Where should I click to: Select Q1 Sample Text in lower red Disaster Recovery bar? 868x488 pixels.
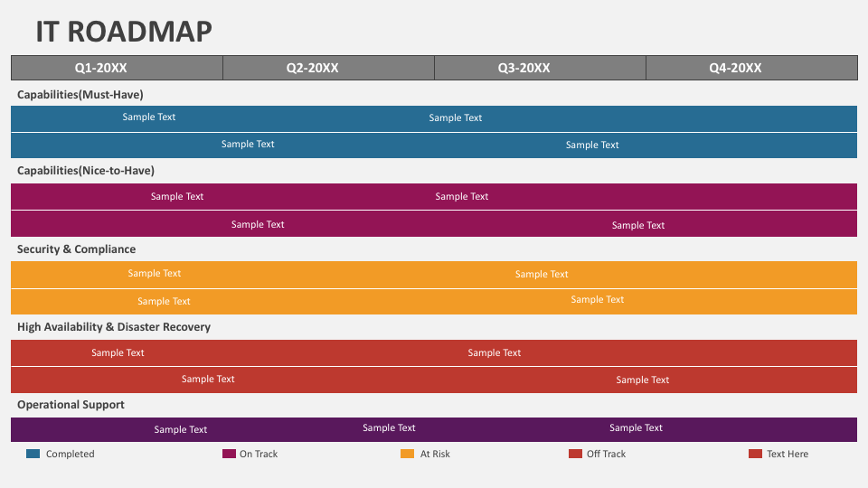tap(208, 379)
